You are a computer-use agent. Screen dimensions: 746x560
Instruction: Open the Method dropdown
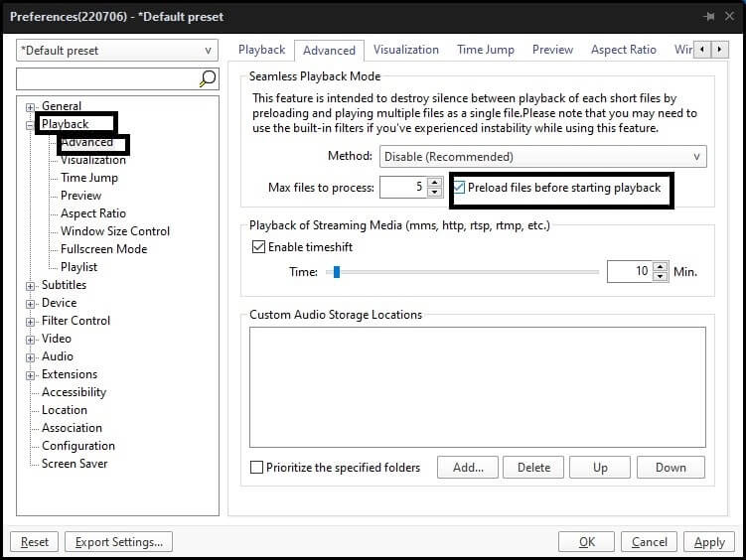[x=542, y=157]
